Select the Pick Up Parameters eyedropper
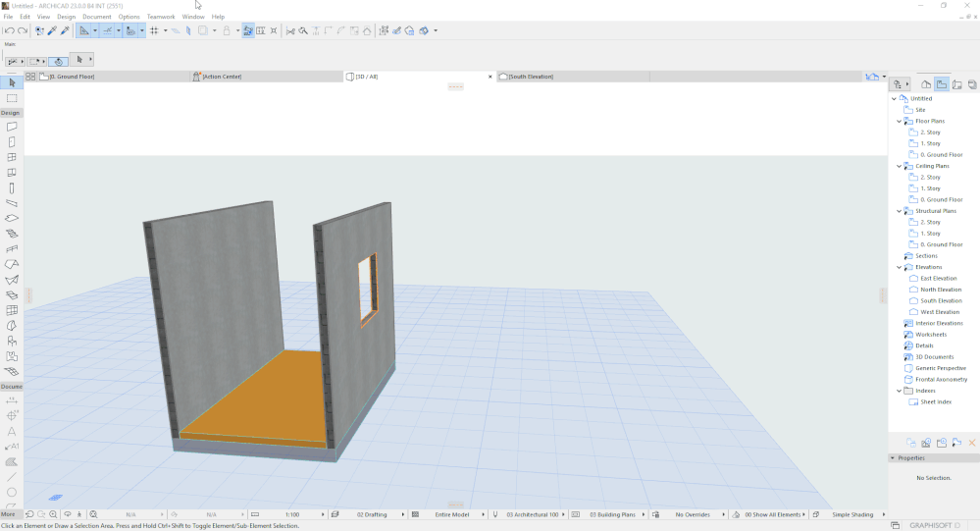The image size is (980, 531). pyautogui.click(x=52, y=30)
